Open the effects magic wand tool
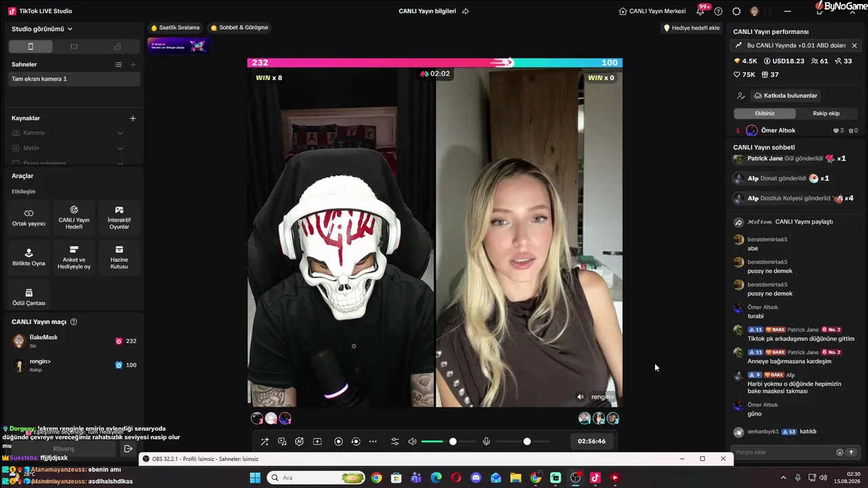 click(265, 441)
